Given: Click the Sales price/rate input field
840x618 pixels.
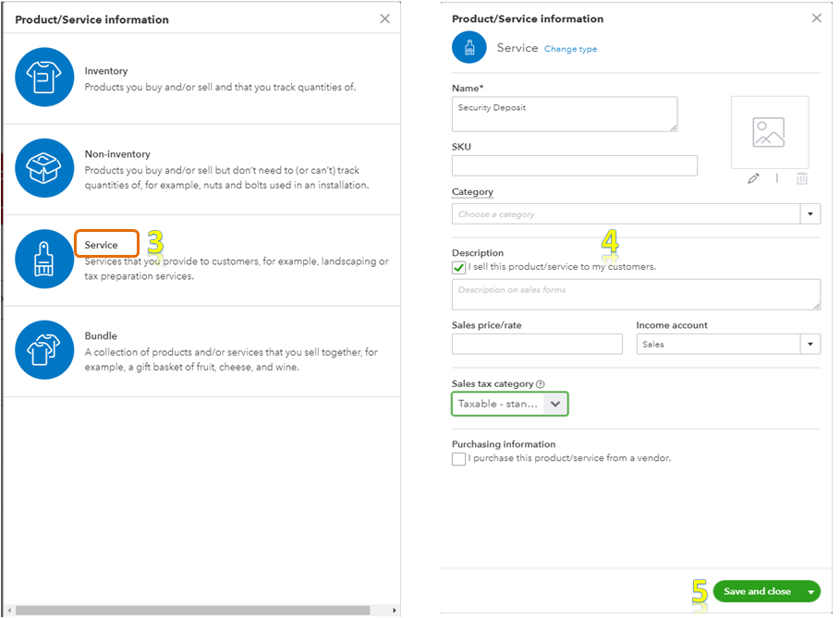Looking at the screenshot, I should coord(537,345).
